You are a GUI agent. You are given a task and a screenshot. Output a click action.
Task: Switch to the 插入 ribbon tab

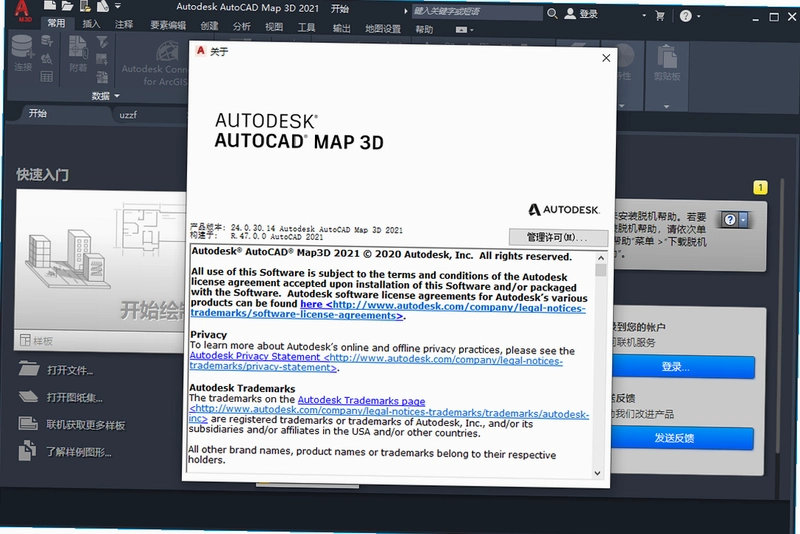[x=91, y=23]
